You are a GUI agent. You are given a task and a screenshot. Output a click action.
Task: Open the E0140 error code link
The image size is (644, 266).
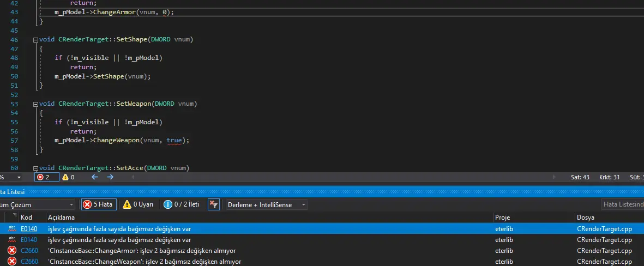point(29,229)
